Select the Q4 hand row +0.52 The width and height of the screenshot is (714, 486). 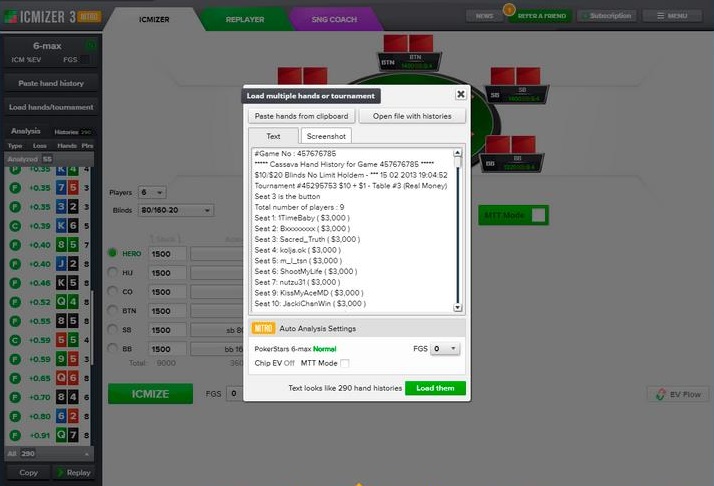tap(48, 302)
